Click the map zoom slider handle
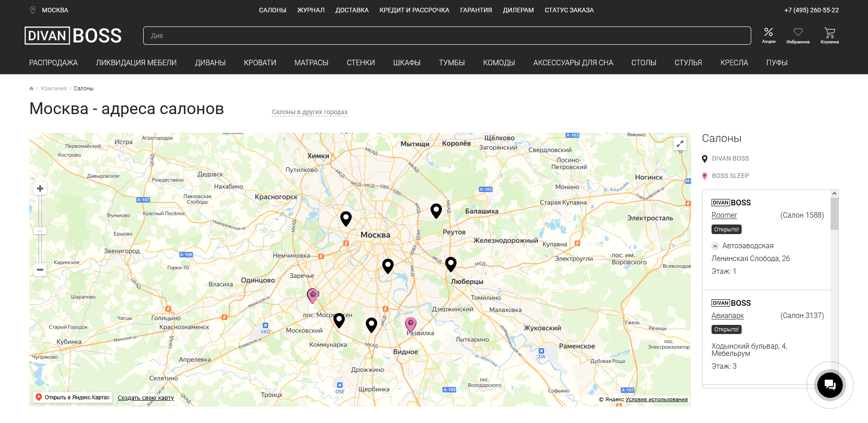The height and width of the screenshot is (423, 868). [40, 231]
